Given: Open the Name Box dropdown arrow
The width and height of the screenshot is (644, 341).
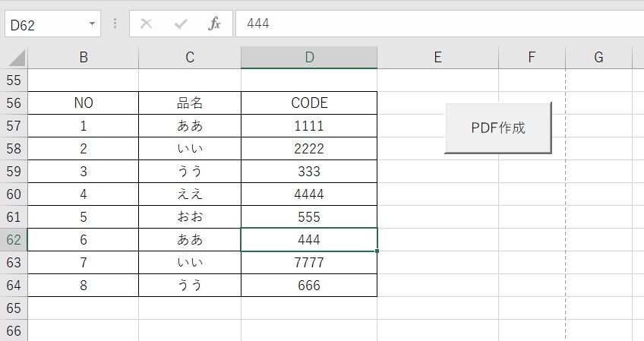Looking at the screenshot, I should (x=92, y=24).
